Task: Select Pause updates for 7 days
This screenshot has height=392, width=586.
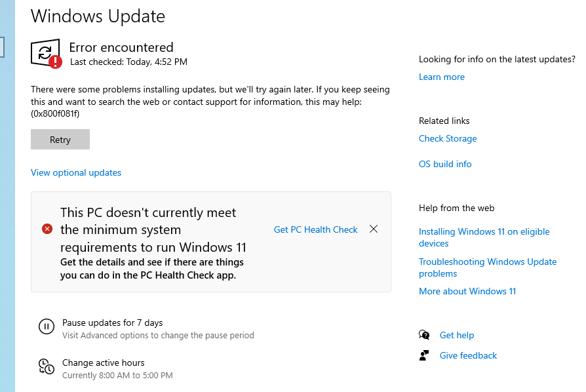Action: 112,323
